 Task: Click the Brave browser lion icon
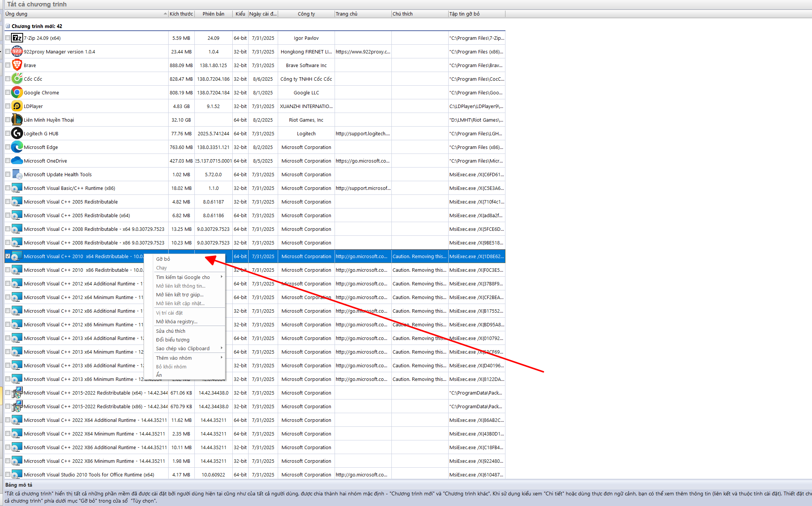(x=17, y=65)
